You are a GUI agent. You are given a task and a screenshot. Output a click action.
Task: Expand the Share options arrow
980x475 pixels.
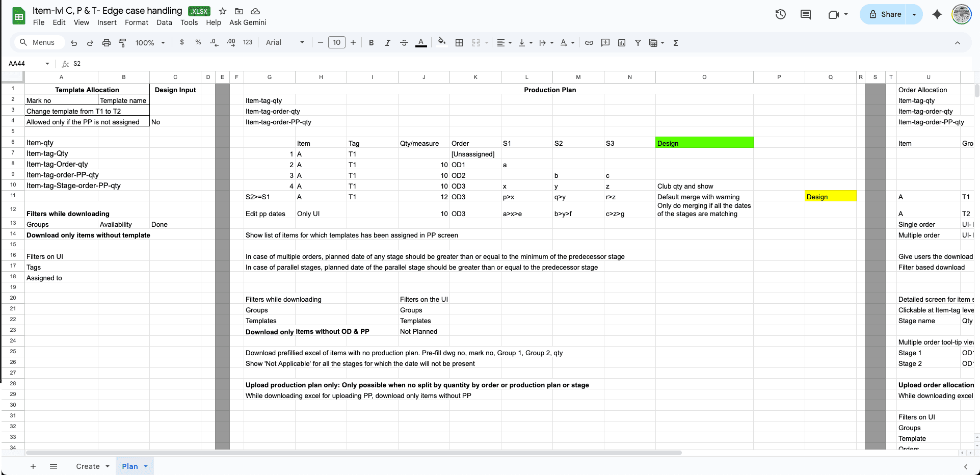click(x=914, y=14)
